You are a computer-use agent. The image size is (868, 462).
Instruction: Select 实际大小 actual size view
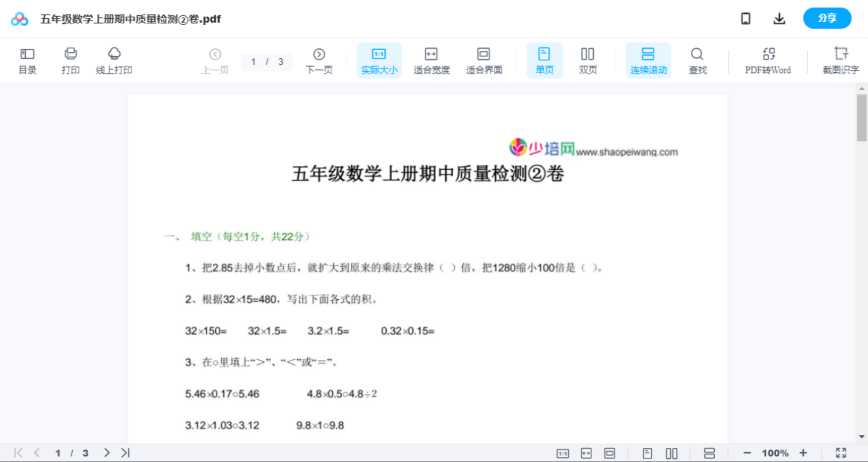[x=379, y=60]
